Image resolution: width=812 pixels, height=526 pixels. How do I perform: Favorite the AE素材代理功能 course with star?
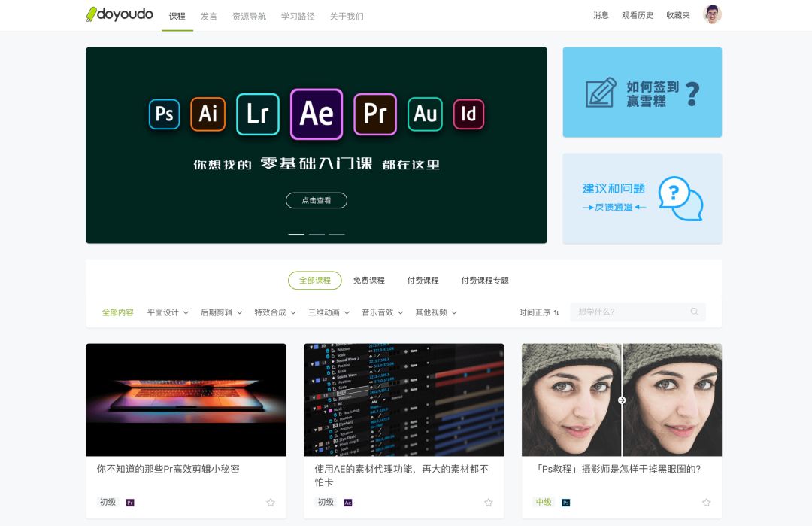pos(489,502)
